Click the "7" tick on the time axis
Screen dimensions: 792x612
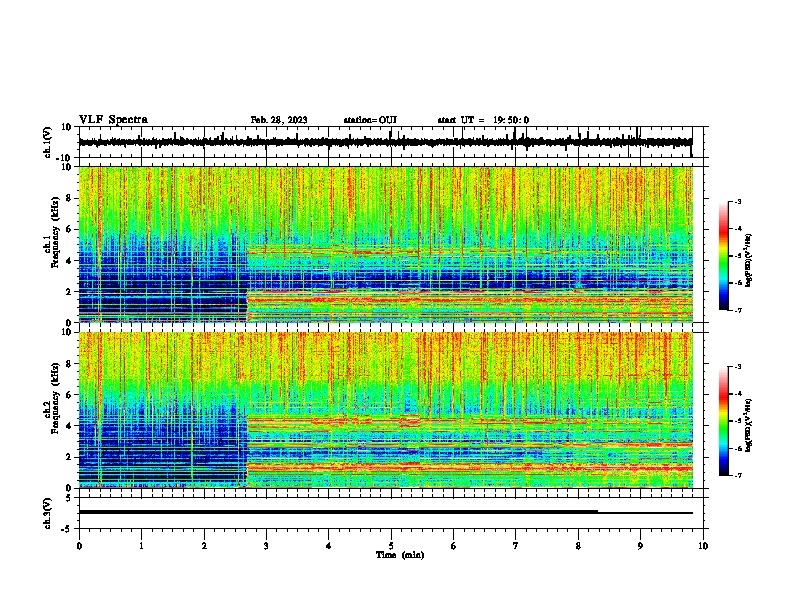point(516,546)
